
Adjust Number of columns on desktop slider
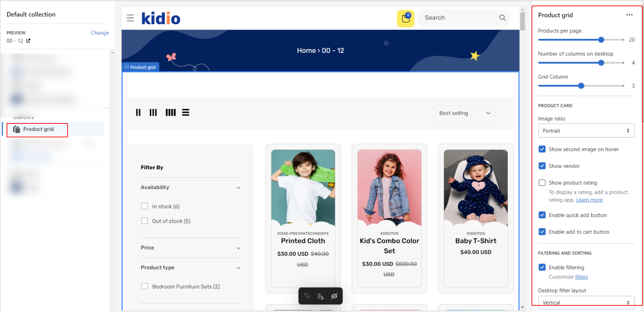[x=601, y=63]
